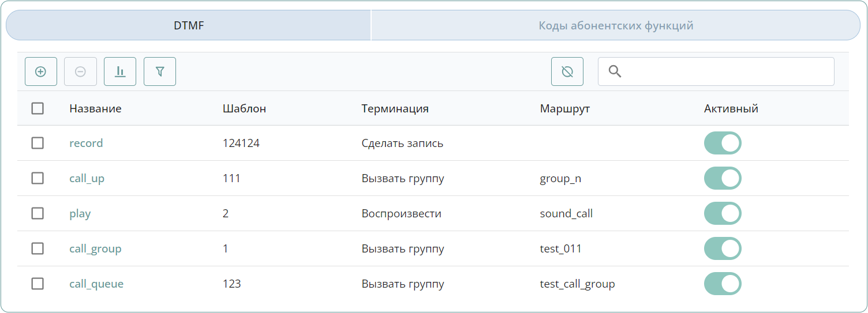Tick the select-all header checkbox
Image resolution: width=868 pixels, height=313 pixels.
[x=38, y=108]
